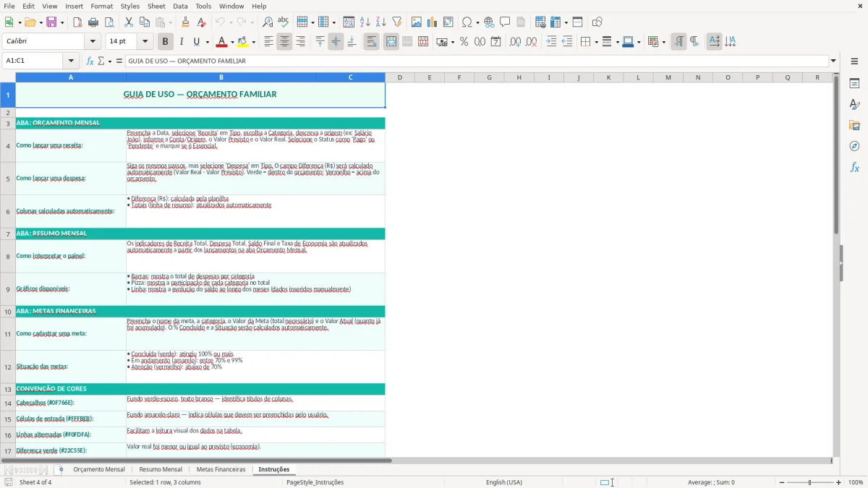Toggle Center Vertically alignment
This screenshot has width=868, height=488.
[x=336, y=42]
